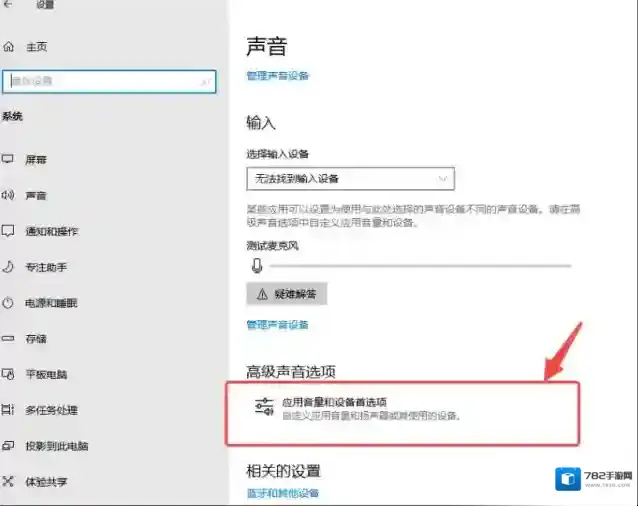Click the 高级声音选项 heading

291,371
